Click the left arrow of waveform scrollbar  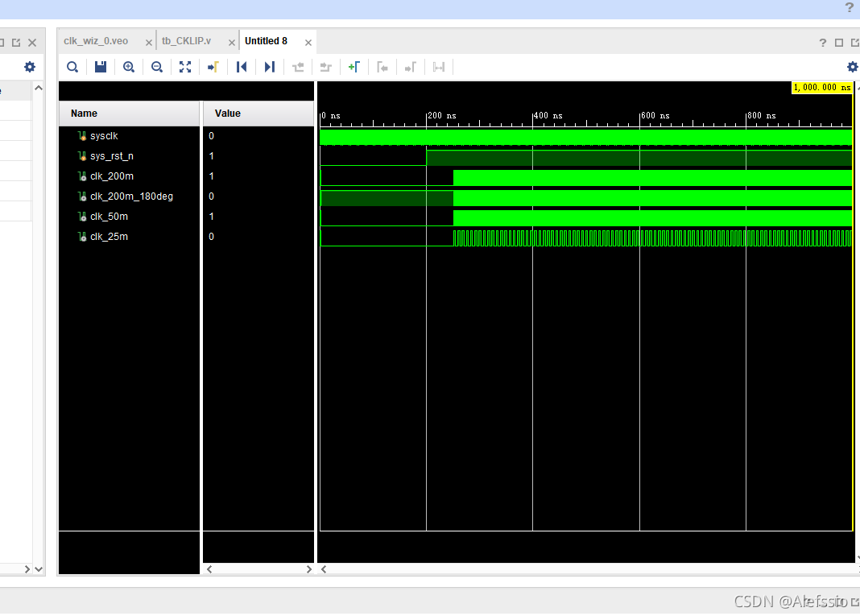coord(325,569)
